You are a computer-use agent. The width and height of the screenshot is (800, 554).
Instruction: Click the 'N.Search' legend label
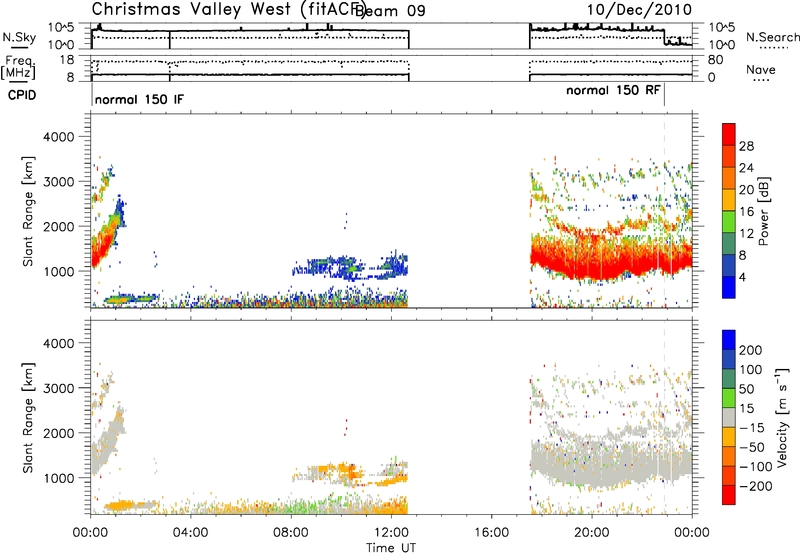coord(773,37)
